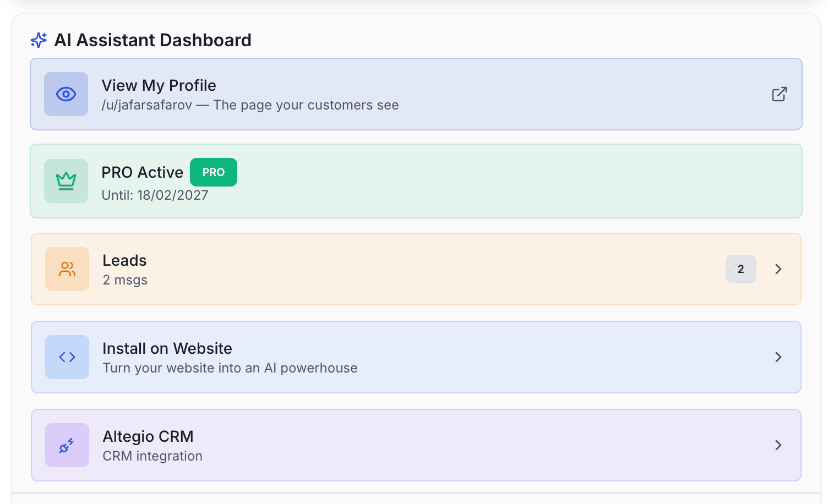Open Install on Website via its chevron
Image resolution: width=839 pixels, height=504 pixels.
pyautogui.click(x=778, y=357)
